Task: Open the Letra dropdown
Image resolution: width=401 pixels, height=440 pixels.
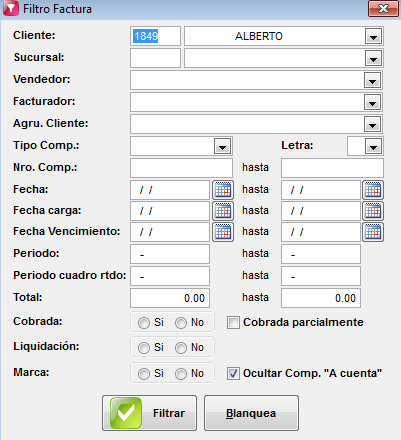Action: (x=373, y=146)
